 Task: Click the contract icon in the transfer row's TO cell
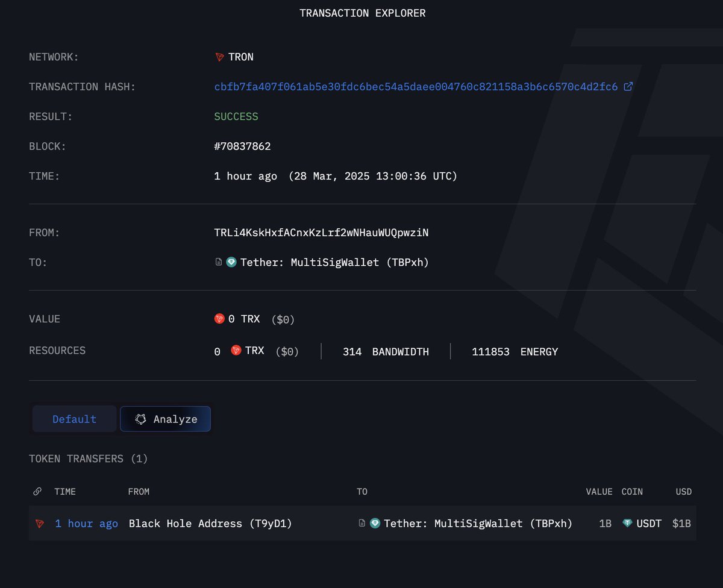361,524
